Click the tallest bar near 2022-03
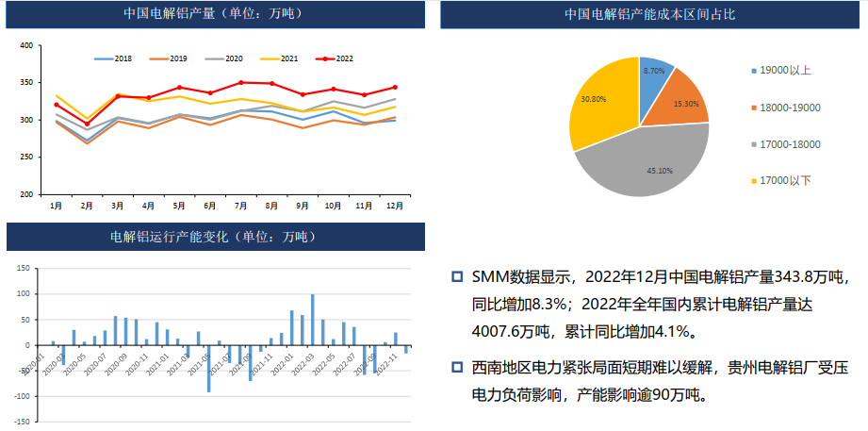868x431 pixels. click(x=313, y=320)
